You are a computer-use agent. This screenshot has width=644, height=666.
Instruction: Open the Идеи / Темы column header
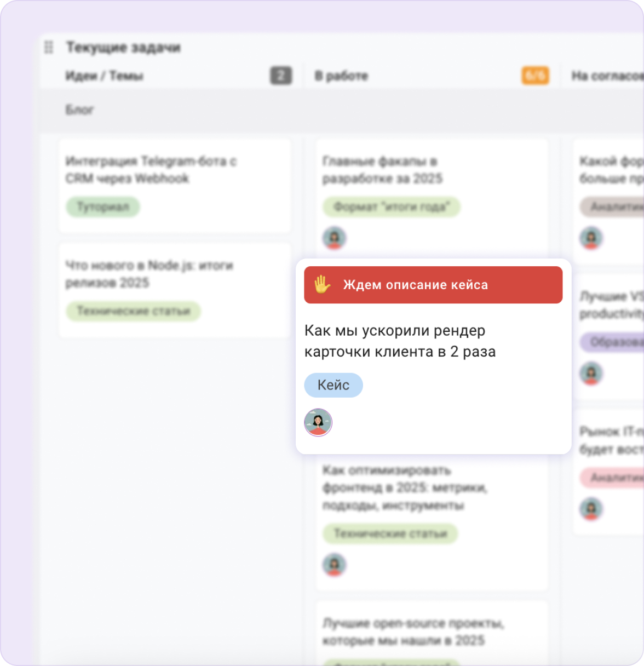[105, 76]
